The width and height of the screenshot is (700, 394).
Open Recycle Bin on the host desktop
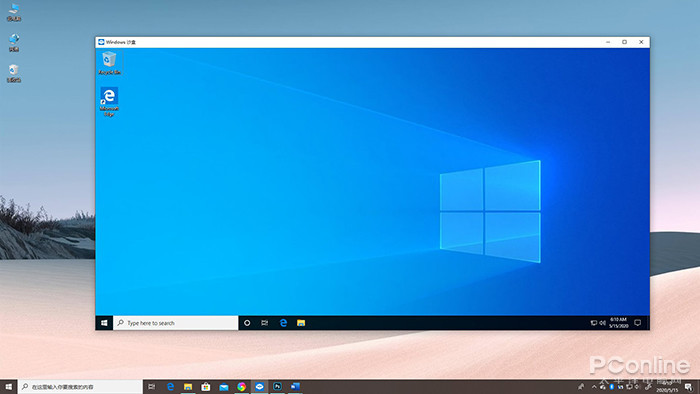[x=14, y=73]
